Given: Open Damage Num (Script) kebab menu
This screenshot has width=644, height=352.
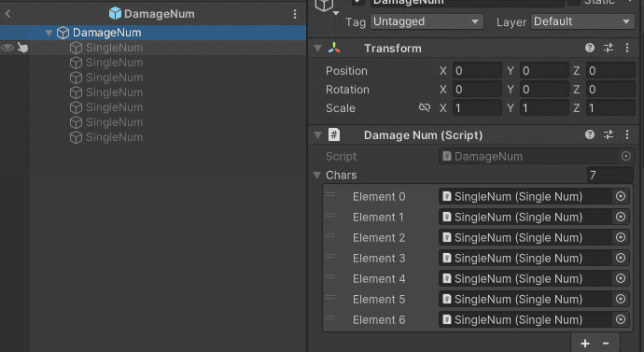Looking at the screenshot, I should pyautogui.click(x=627, y=134).
